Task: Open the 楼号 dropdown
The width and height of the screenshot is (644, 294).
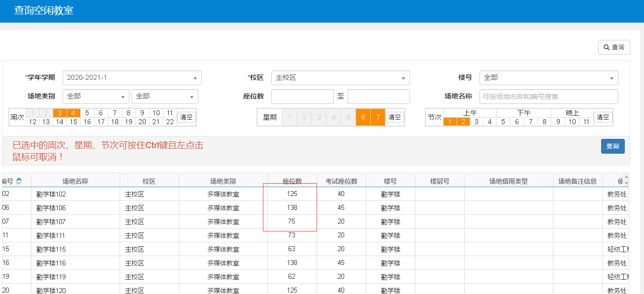Action: tap(548, 78)
